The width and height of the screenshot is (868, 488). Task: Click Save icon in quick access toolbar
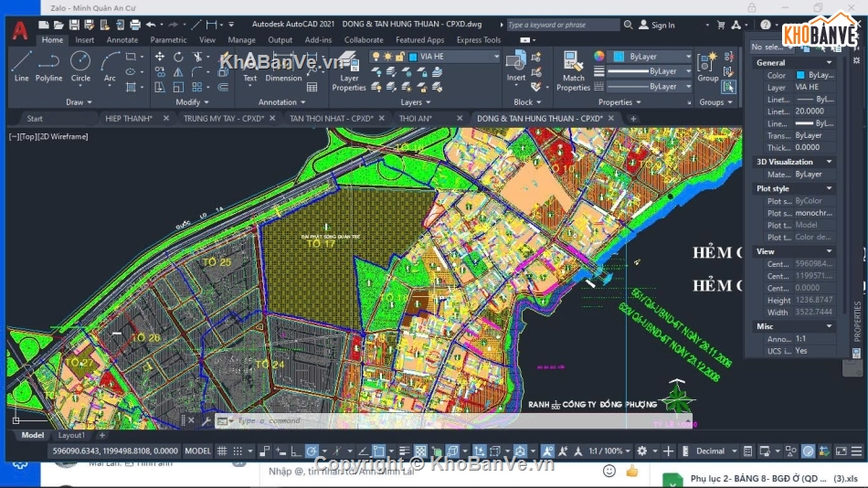(74, 25)
